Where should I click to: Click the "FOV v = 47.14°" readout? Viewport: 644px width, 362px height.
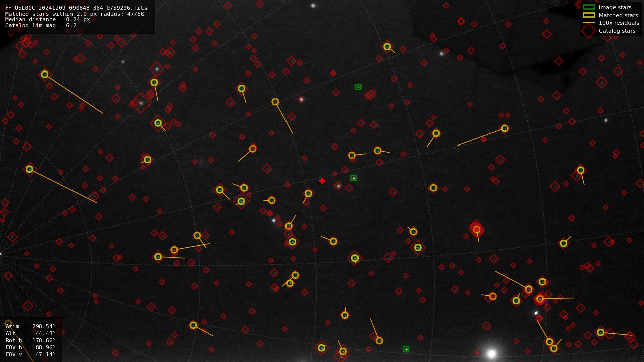click(x=30, y=354)
